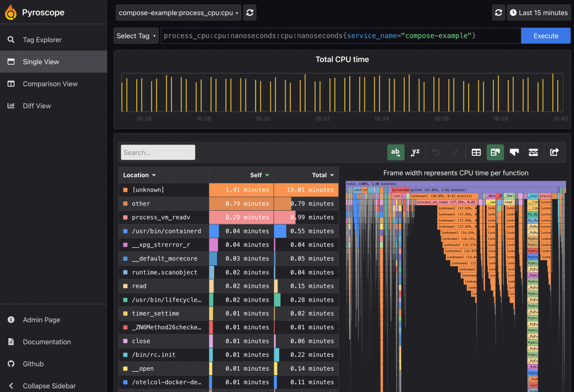Click the /usr/bin/containerd row
This screenshot has width=574, height=392.
229,231
